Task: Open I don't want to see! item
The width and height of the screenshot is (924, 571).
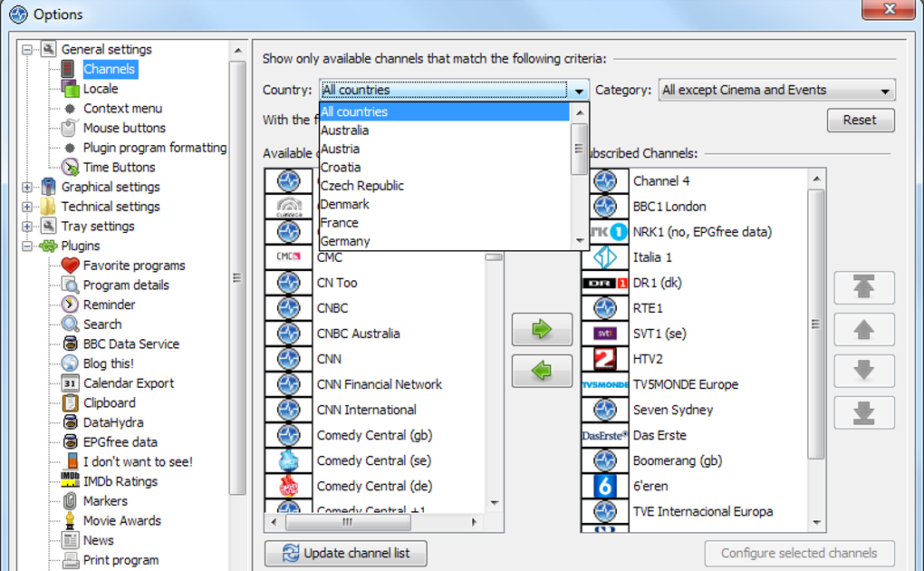Action: click(138, 462)
